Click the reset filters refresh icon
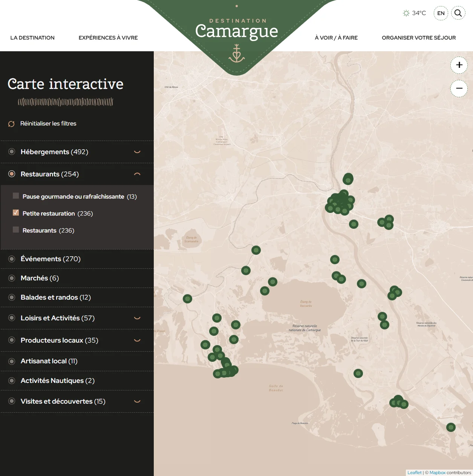 pyautogui.click(x=11, y=124)
